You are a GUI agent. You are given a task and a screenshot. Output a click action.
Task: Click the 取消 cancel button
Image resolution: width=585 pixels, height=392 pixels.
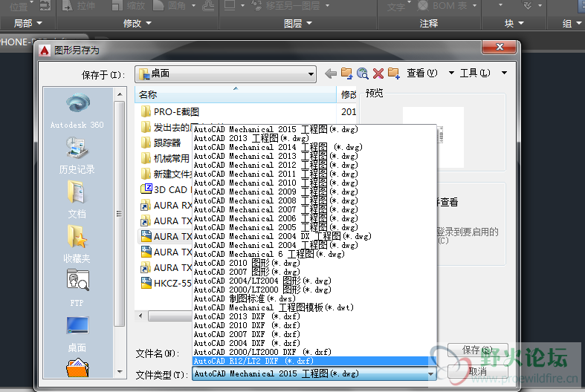[x=477, y=371]
